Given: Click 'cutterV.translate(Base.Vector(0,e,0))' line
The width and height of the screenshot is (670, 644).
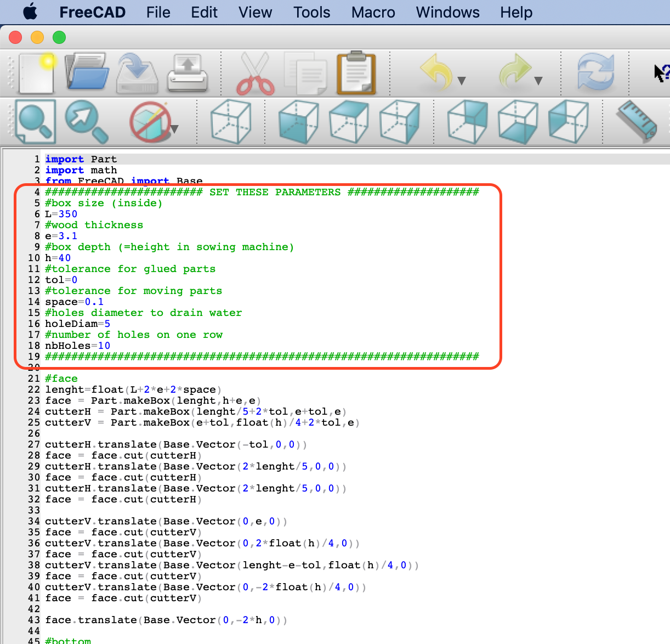Looking at the screenshot, I should point(166,521).
